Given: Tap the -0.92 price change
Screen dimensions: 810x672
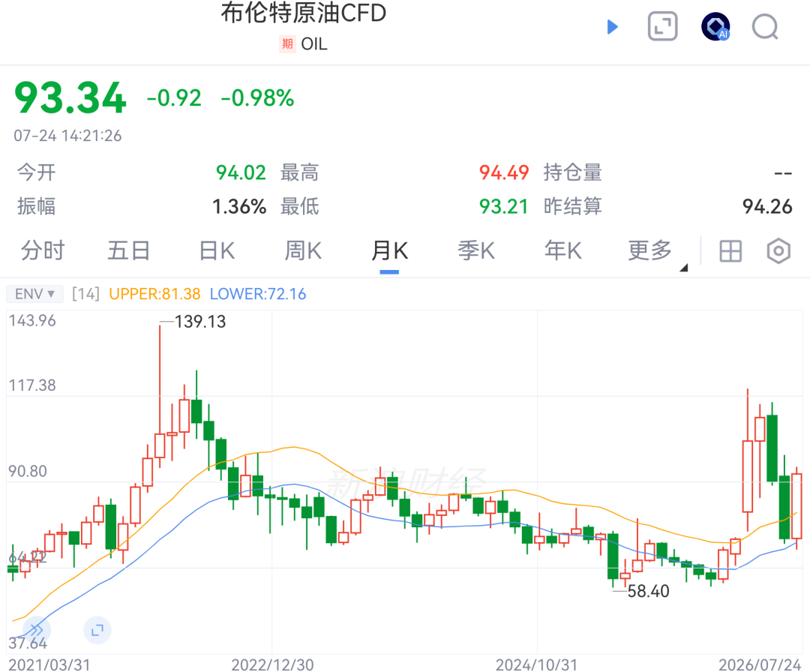Looking at the screenshot, I should tap(174, 98).
